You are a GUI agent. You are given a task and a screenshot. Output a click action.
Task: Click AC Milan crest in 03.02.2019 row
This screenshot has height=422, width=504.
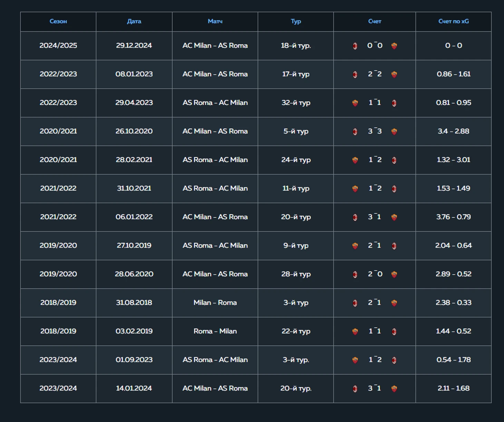tap(394, 332)
